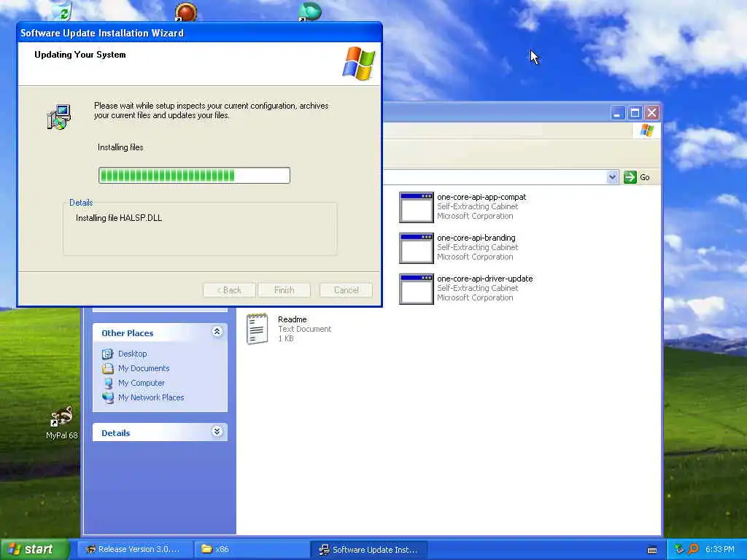This screenshot has width=747, height=560.
Task: Maximize the x86 Explorer window
Action: [x=635, y=113]
